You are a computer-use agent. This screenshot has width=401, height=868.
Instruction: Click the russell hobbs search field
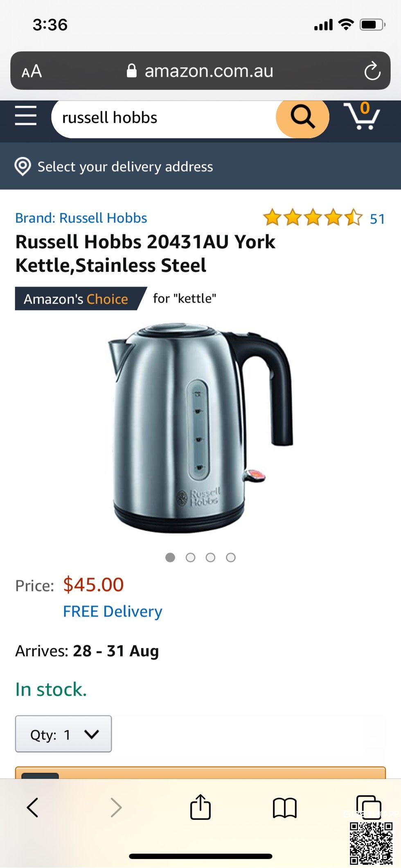pos(164,118)
